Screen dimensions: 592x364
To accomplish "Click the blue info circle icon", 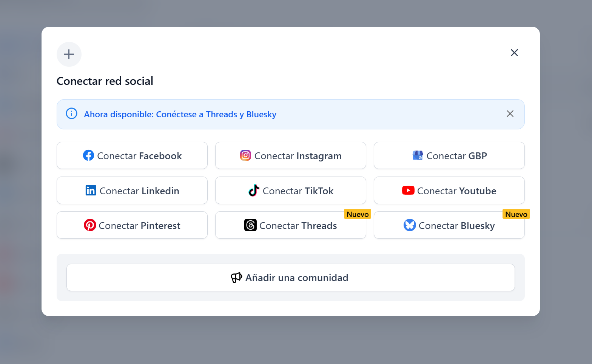I will (x=72, y=114).
